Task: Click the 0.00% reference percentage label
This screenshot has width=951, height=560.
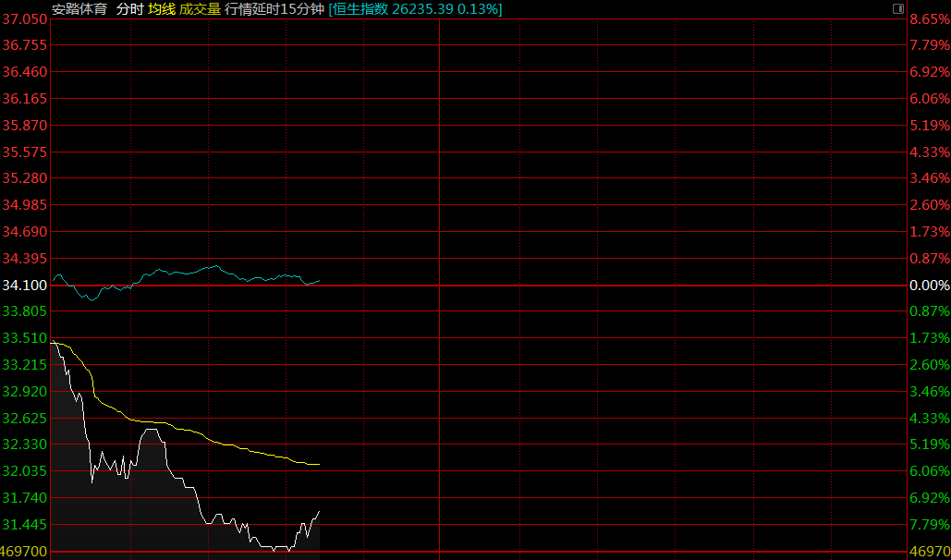Action: [x=929, y=286]
